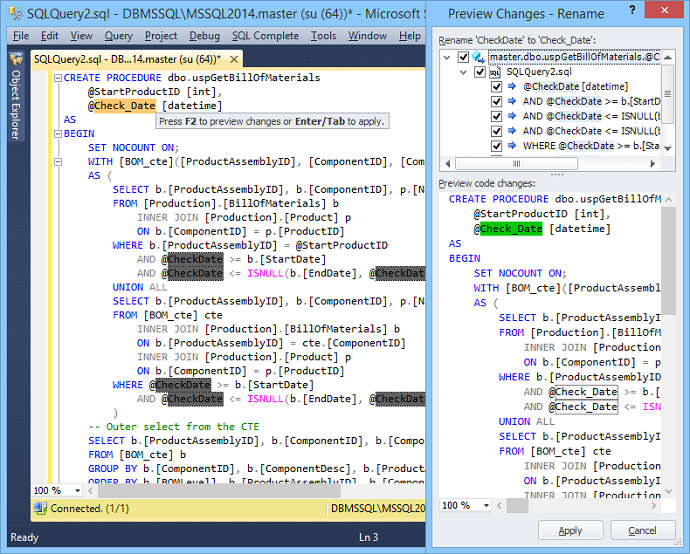Viewport: 690px width, 554px height.
Task: Open the Query menu
Action: pyautogui.click(x=118, y=36)
